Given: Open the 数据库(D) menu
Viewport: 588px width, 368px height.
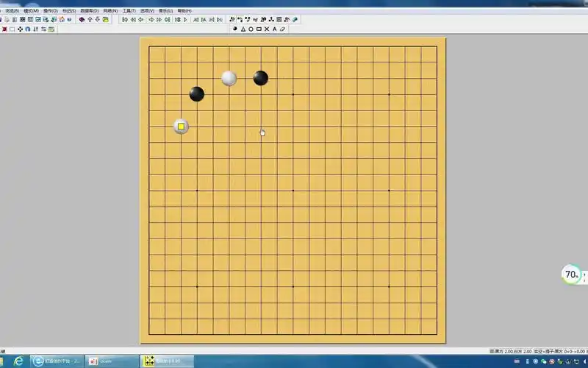Looking at the screenshot, I should (x=90, y=11).
